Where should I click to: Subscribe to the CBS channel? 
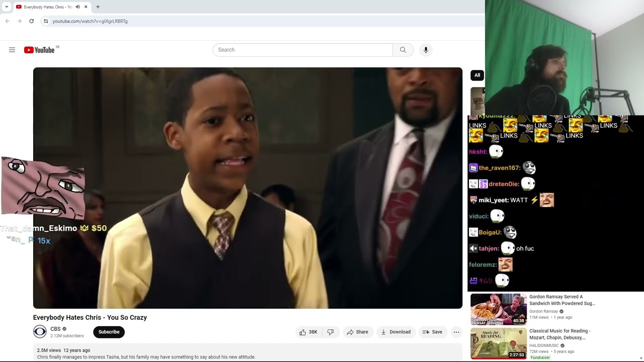[109, 332]
